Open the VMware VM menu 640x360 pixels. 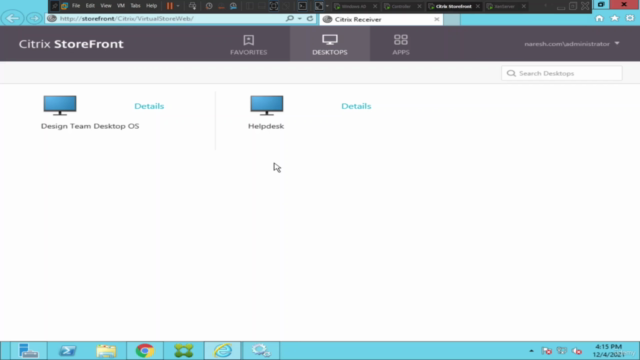[121, 6]
